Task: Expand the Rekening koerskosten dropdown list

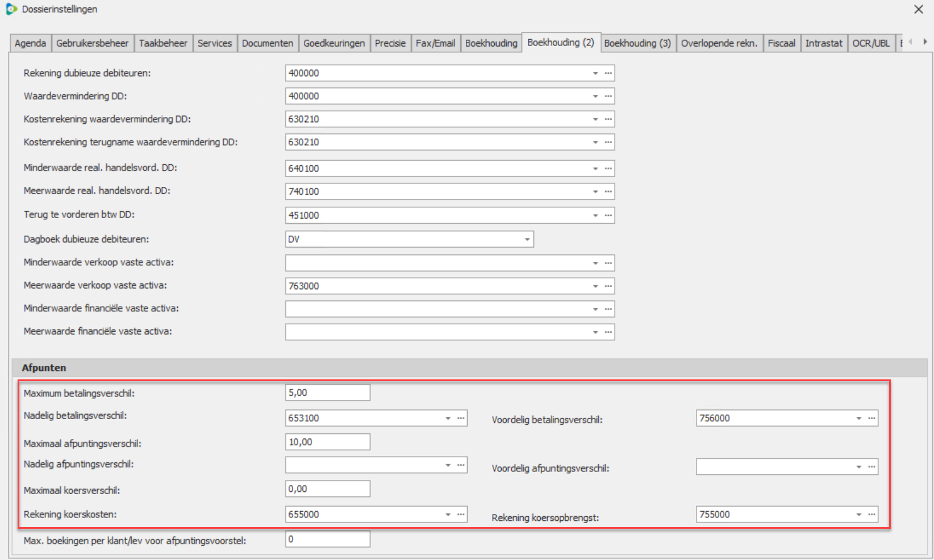Action: tap(448, 515)
